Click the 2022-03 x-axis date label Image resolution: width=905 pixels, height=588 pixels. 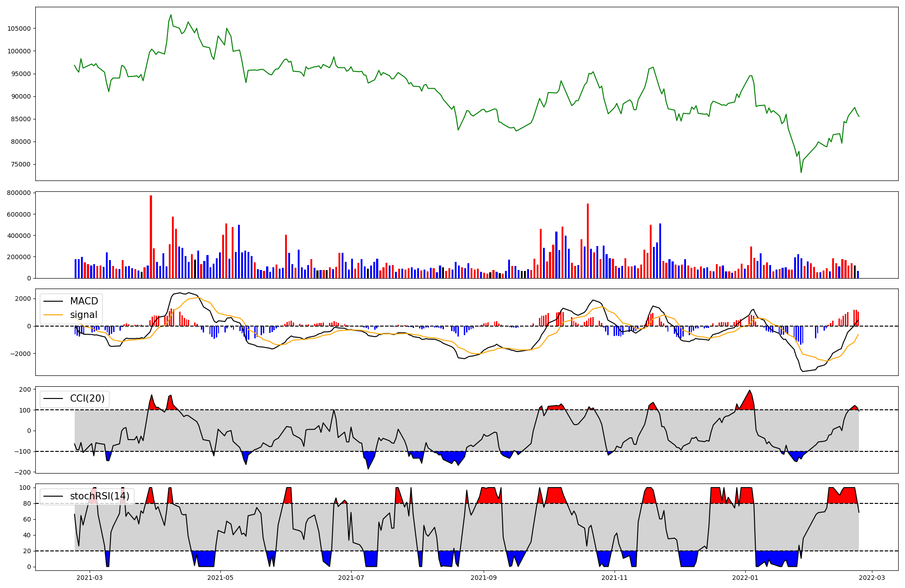(x=872, y=578)
